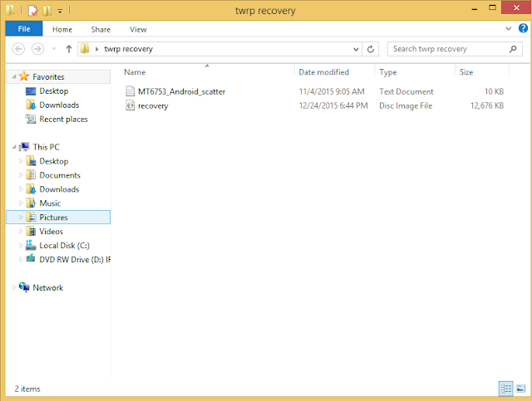
Task: Click the DVD RW Drive icon
Action: pyautogui.click(x=31, y=259)
